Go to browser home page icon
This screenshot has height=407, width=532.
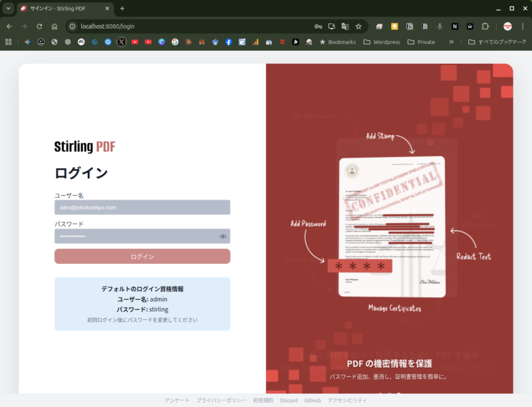coord(55,26)
